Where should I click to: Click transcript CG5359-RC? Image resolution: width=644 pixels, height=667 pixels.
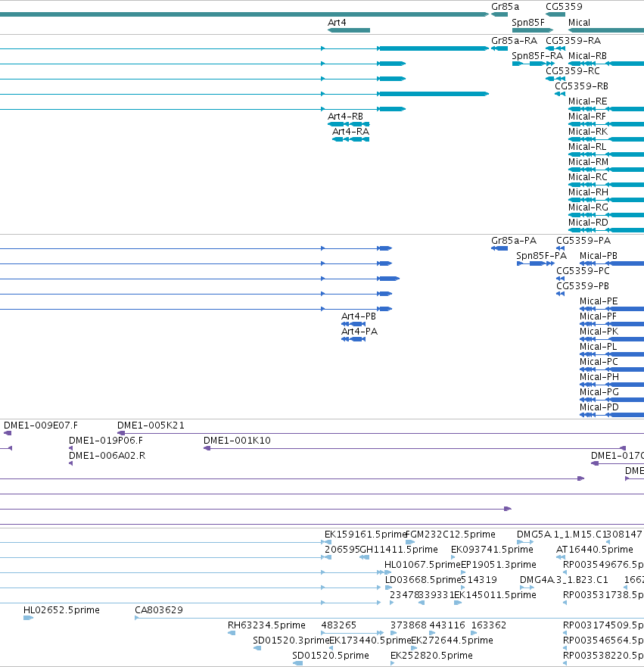click(x=555, y=79)
